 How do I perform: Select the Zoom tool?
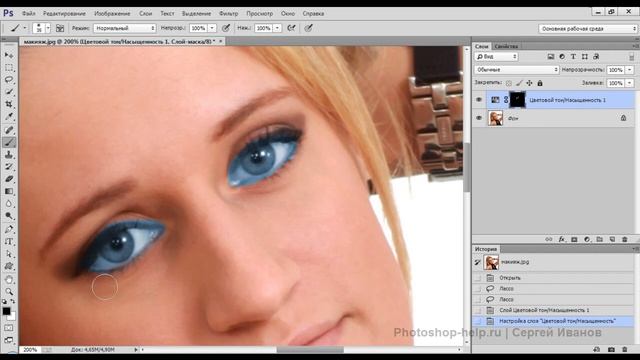(x=9, y=291)
